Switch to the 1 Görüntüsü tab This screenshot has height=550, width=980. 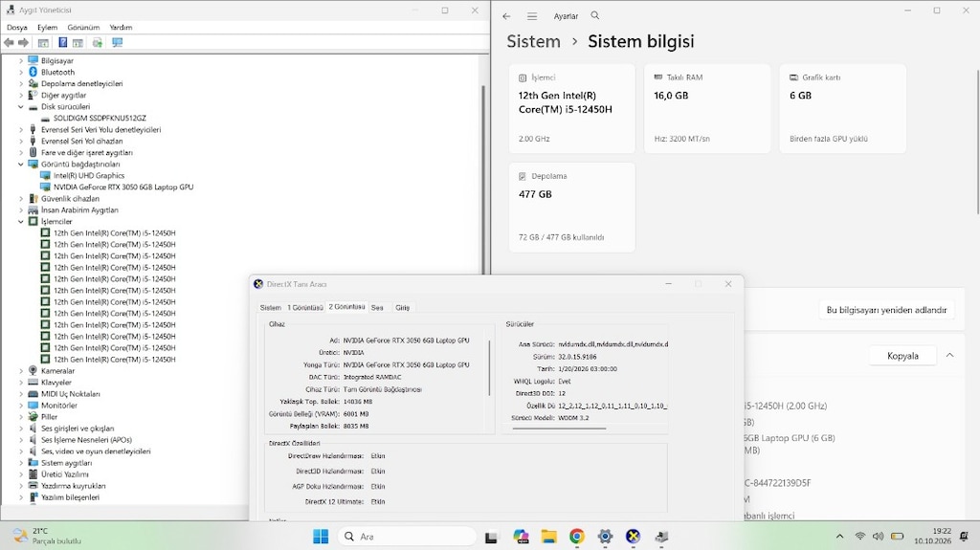pos(305,307)
